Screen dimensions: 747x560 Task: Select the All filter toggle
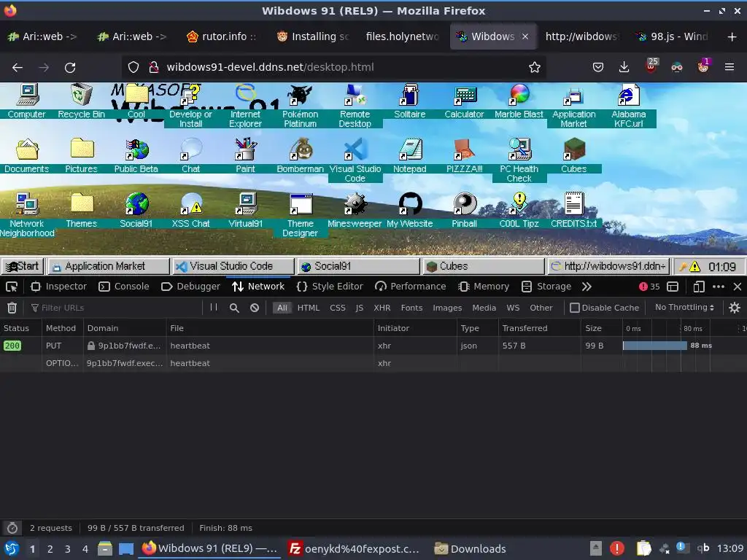pyautogui.click(x=282, y=308)
